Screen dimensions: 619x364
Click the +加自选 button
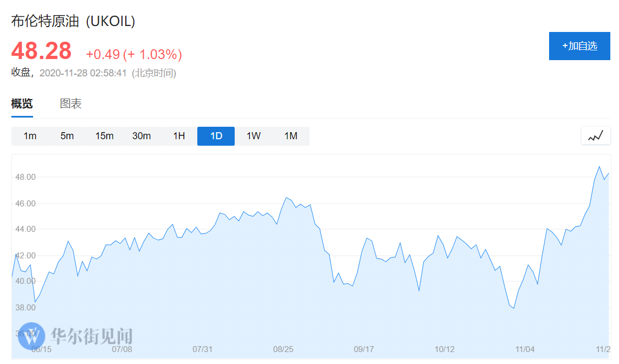click(x=579, y=46)
